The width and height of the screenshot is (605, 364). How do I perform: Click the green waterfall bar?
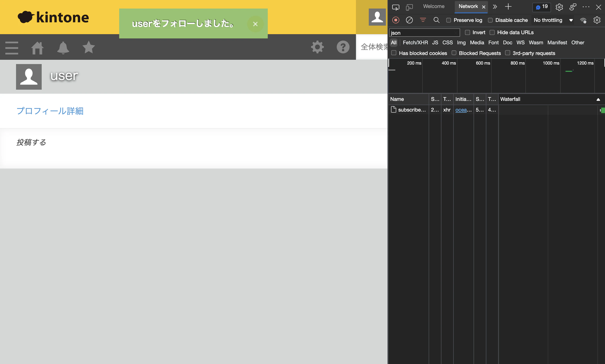coord(603,110)
